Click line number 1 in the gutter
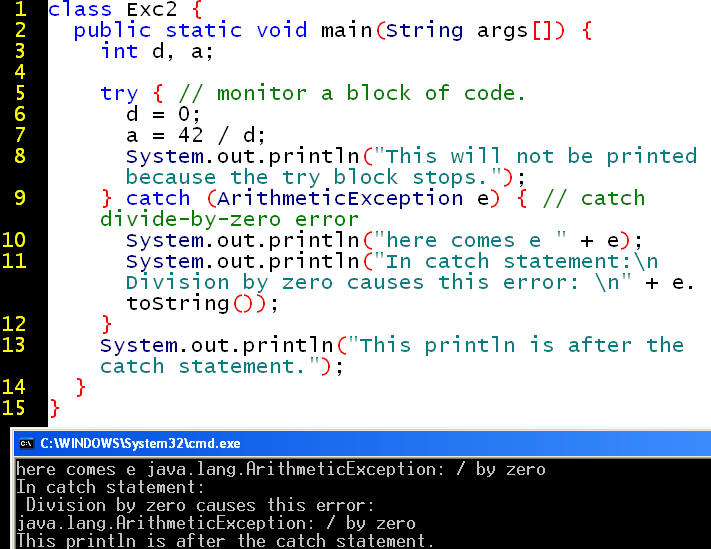 20,9
